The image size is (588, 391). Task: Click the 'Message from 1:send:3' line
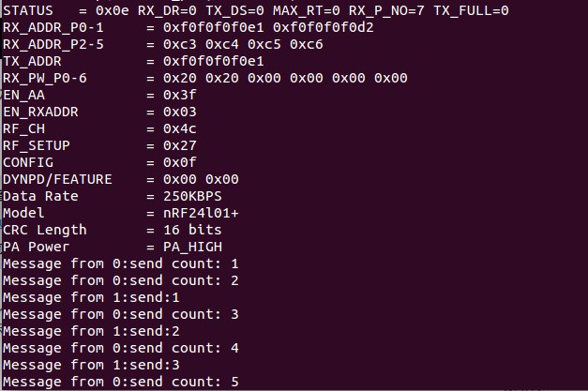pyautogui.click(x=90, y=365)
